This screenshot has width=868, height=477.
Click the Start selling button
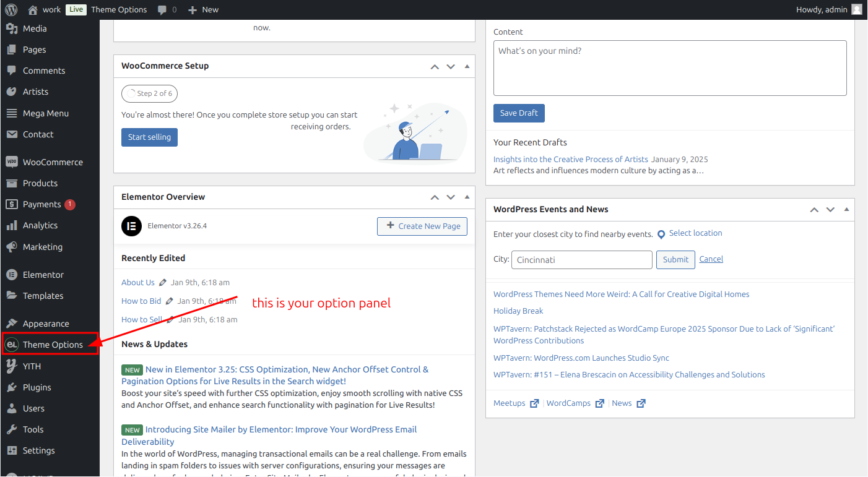[149, 137]
